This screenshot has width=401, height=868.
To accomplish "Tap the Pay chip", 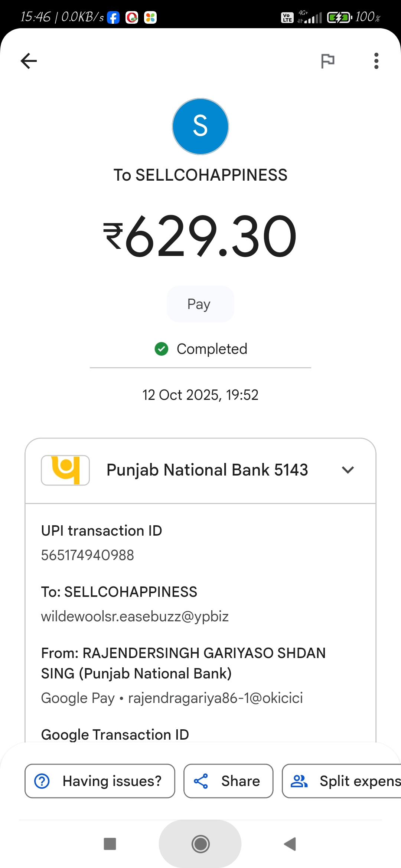I will point(200,304).
